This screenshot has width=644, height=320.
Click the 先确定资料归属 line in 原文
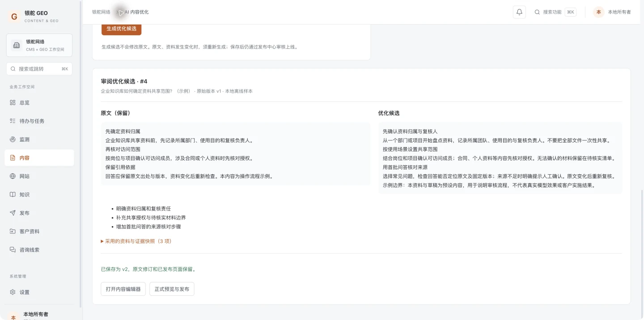click(x=123, y=131)
